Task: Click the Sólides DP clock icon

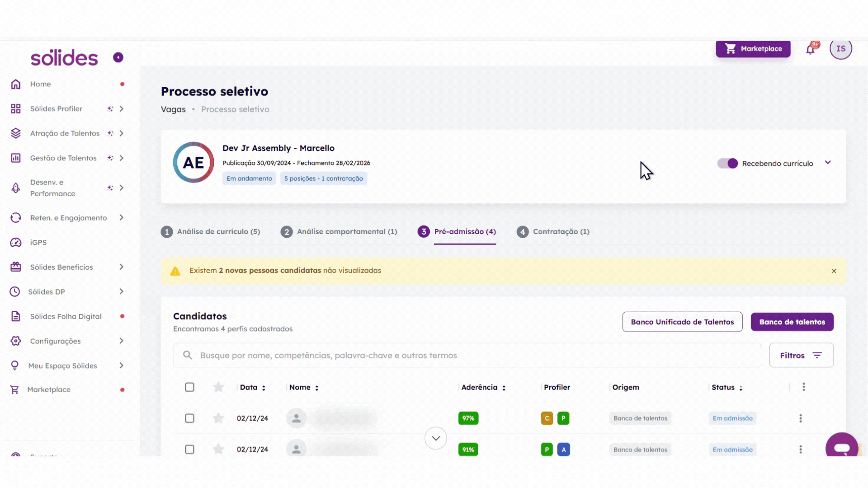Action: tap(15, 292)
